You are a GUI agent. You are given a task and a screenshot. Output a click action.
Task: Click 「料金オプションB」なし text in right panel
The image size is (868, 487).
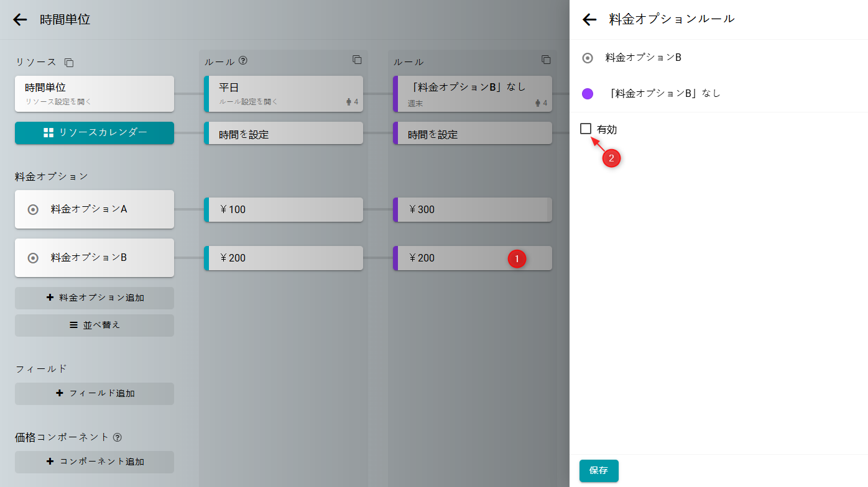pos(664,94)
